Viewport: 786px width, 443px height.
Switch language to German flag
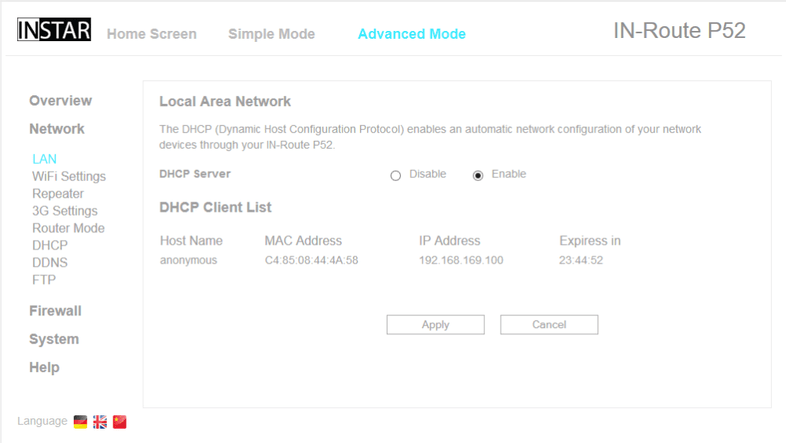(80, 422)
